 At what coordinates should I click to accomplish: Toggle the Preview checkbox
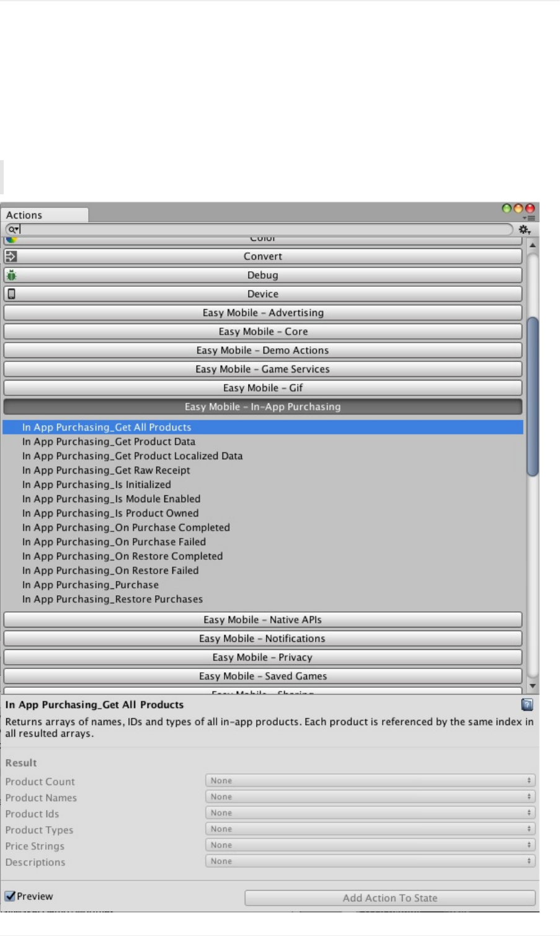(10, 896)
